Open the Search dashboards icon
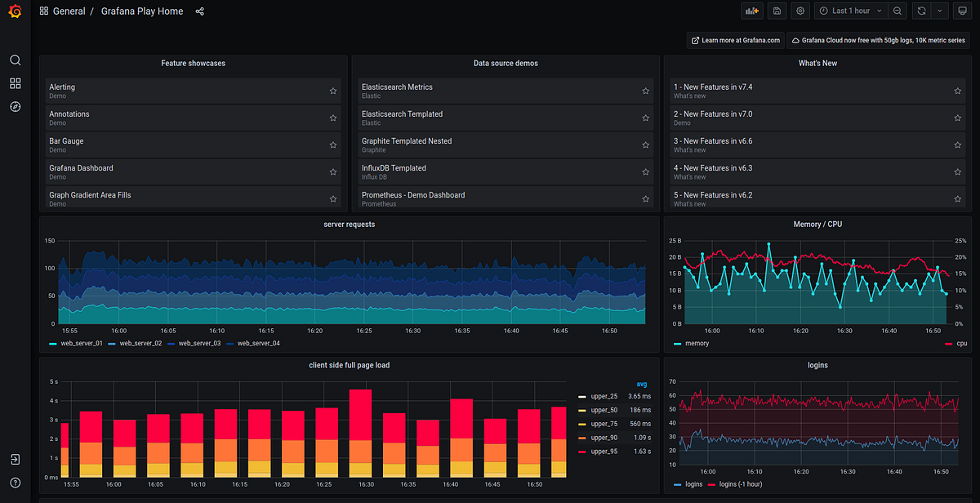 pyautogui.click(x=15, y=60)
